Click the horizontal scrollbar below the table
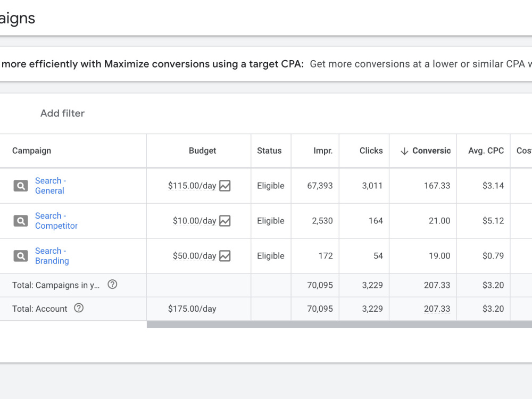The image size is (532, 399). pos(339,325)
